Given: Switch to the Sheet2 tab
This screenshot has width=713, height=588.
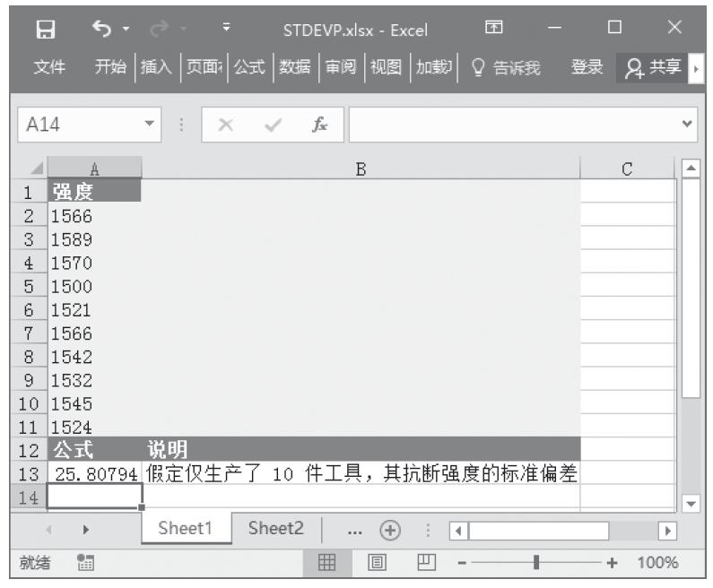Looking at the screenshot, I should point(275,529).
